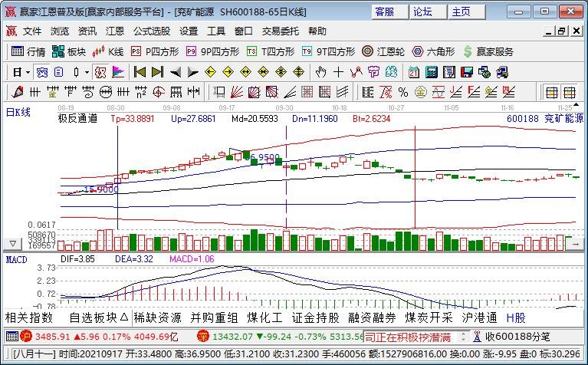Open the 9P四方形 tool
This screenshot has height=365, width=588.
pos(212,52)
